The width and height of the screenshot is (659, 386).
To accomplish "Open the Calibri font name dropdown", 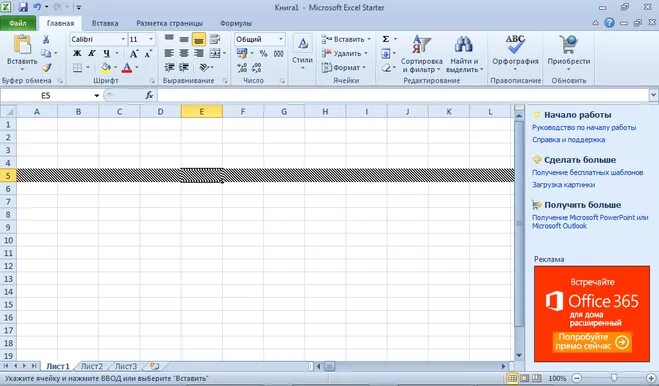I will (x=123, y=39).
